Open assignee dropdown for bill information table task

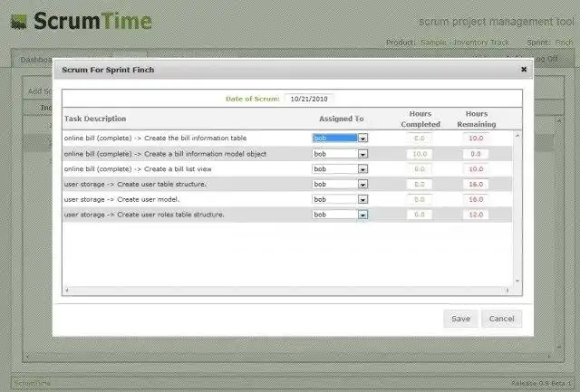[x=362, y=139]
